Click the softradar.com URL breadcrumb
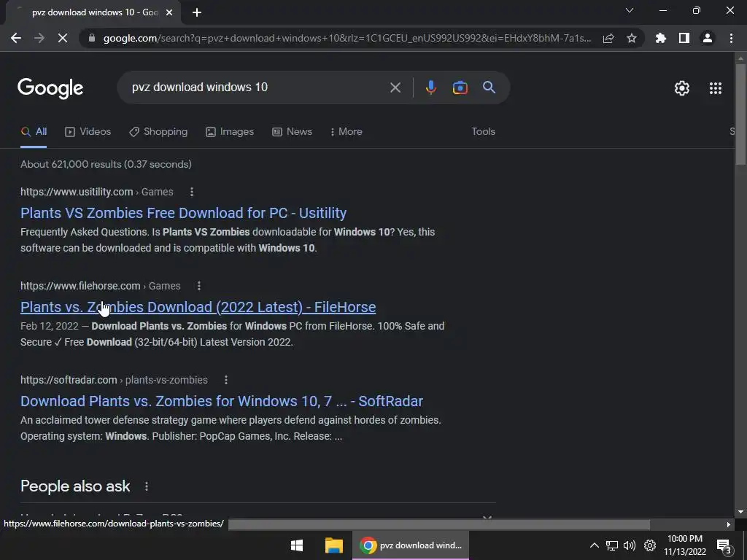This screenshot has height=560, width=747. tap(114, 380)
